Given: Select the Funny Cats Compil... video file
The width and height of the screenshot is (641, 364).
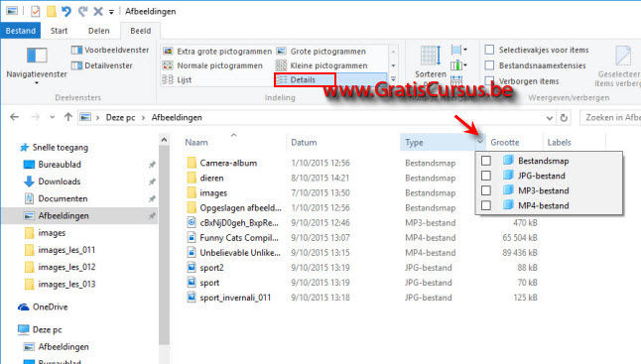Looking at the screenshot, I should point(239,238).
